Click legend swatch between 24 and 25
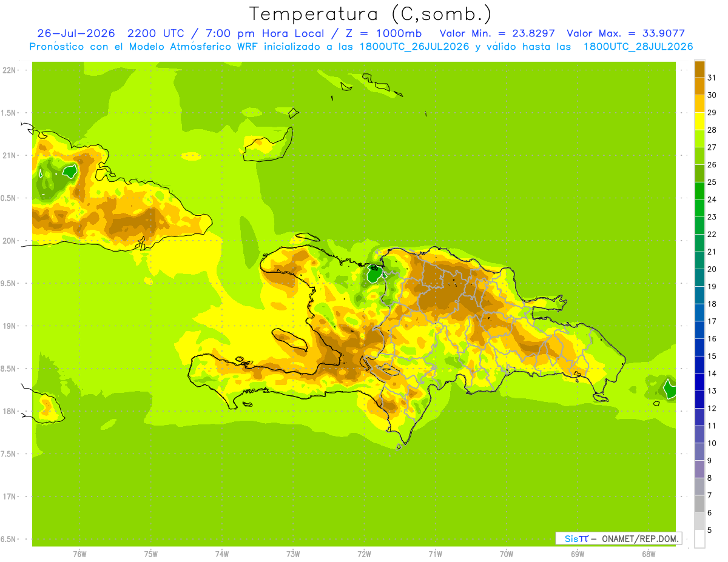 699,190
